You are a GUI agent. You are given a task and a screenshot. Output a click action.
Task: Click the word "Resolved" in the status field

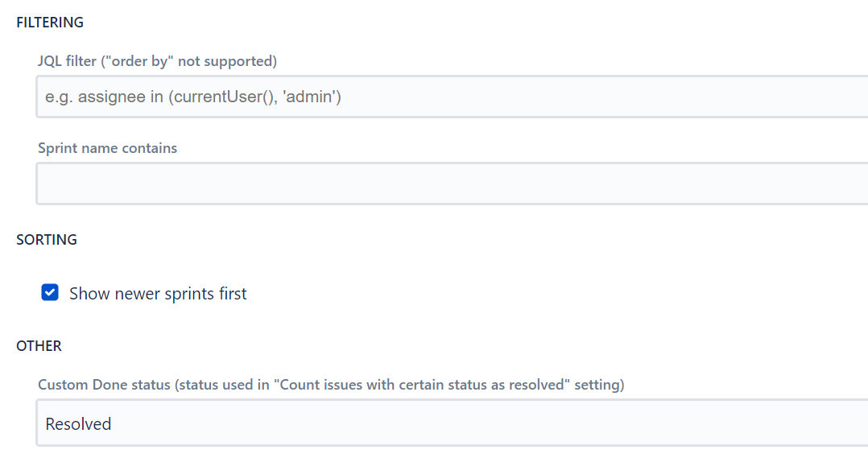78,424
